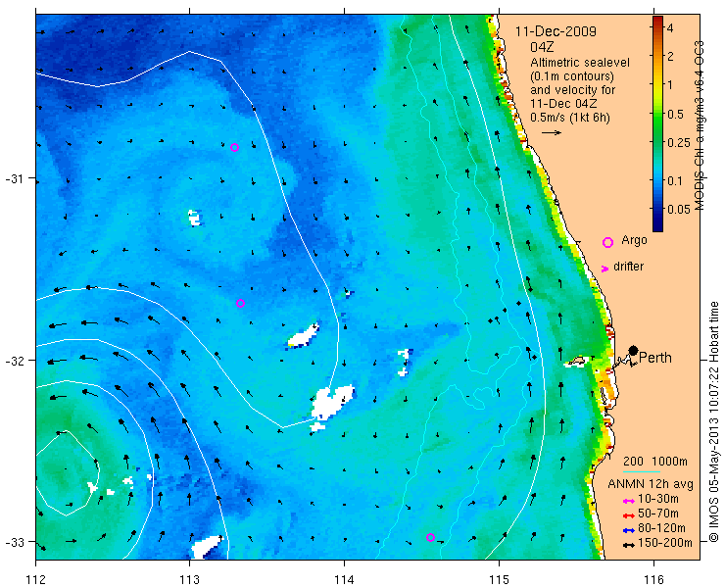Click the 'Argo' legend label

click(634, 240)
